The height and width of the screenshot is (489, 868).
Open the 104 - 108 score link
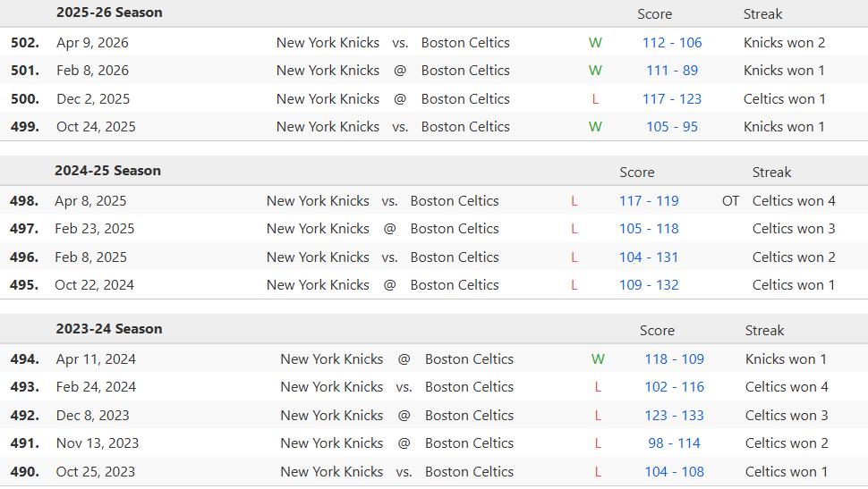click(x=674, y=472)
